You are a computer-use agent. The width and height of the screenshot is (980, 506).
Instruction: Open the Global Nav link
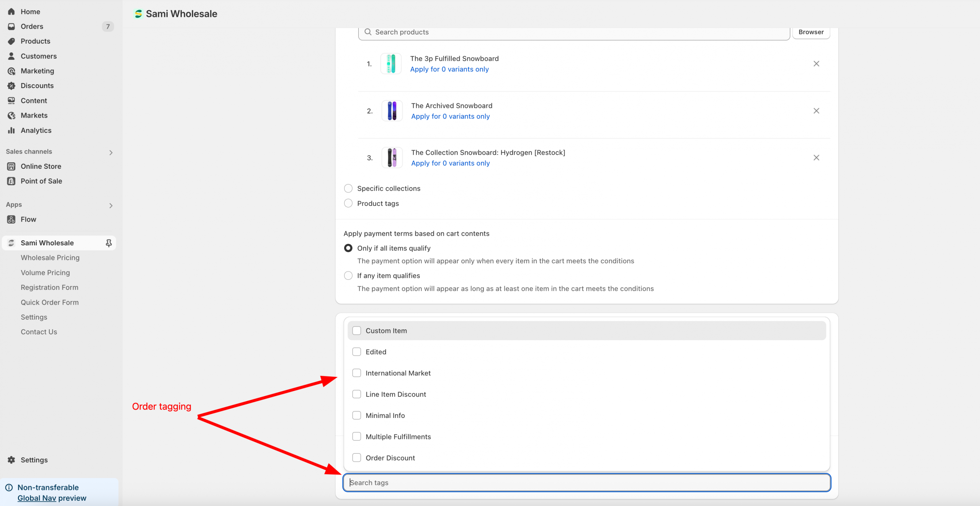click(37, 498)
